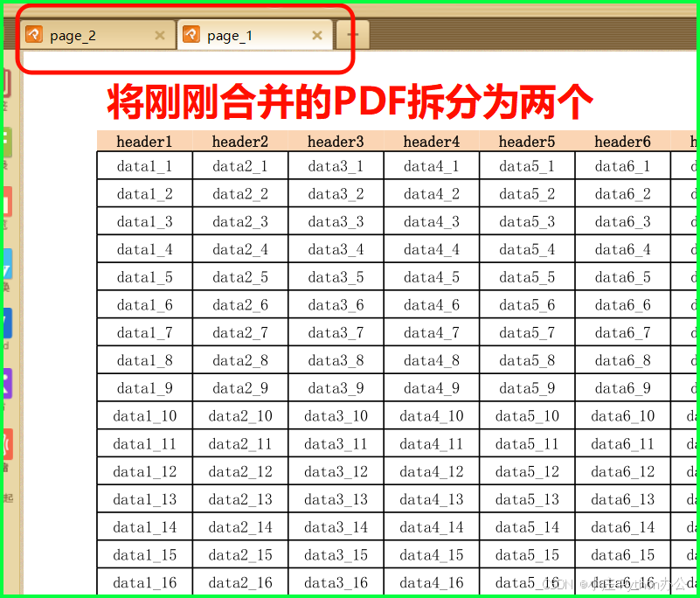Select cell data3_3
The width and height of the screenshot is (700, 598).
[336, 221]
